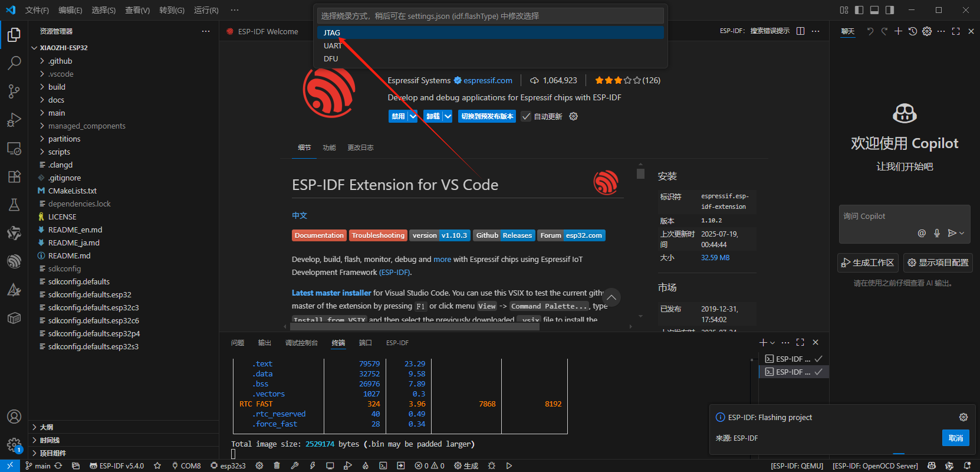This screenshot has height=472, width=980.
Task: Select flash method star icon in status bar
Action: click(x=157, y=466)
